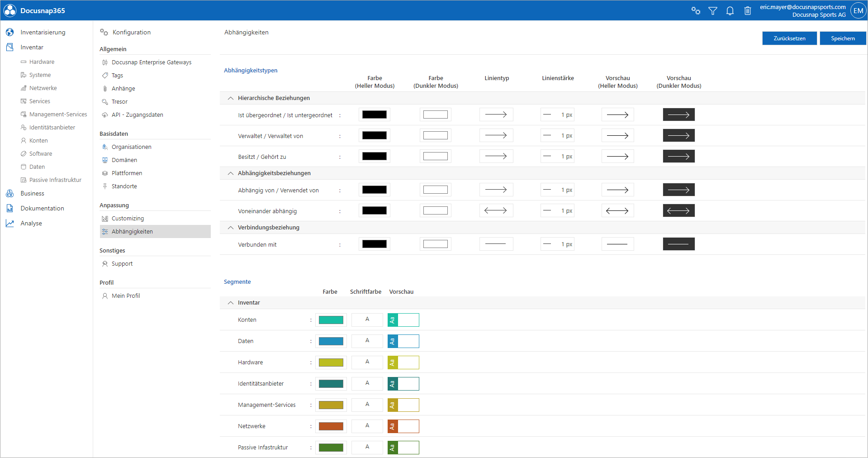Open the settings gears icon in header
The width and height of the screenshot is (868, 458).
click(696, 10)
